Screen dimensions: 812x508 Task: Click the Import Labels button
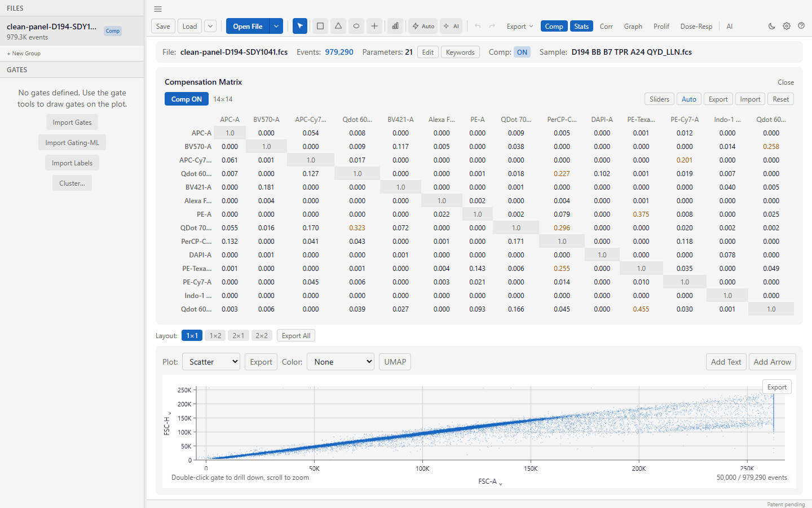point(72,163)
